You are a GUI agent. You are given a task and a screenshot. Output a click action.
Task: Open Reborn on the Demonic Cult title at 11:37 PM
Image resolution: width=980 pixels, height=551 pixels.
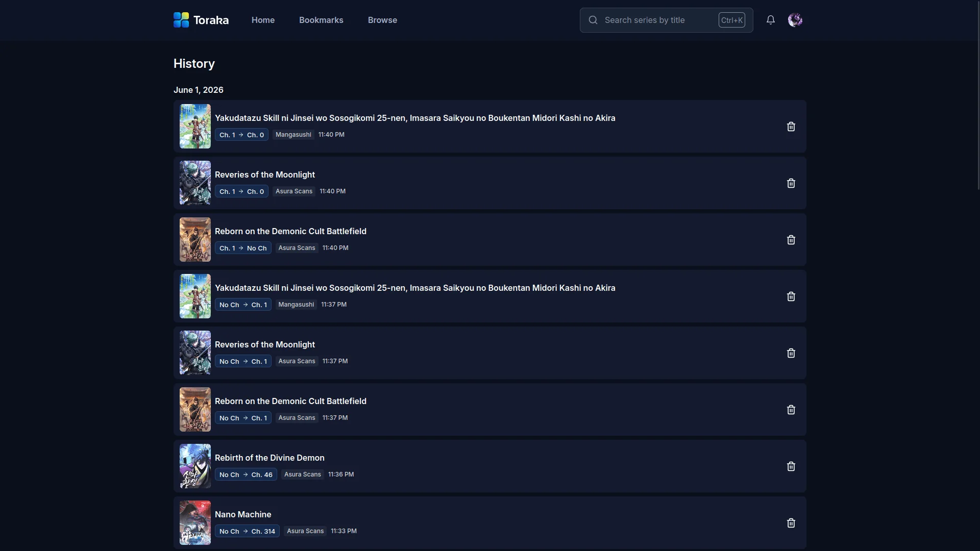[x=290, y=401]
